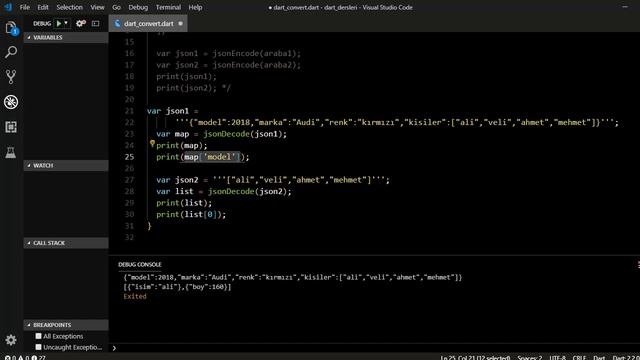This screenshot has height=360, width=640.
Task: Click the "Exited" console message
Action: click(x=135, y=296)
